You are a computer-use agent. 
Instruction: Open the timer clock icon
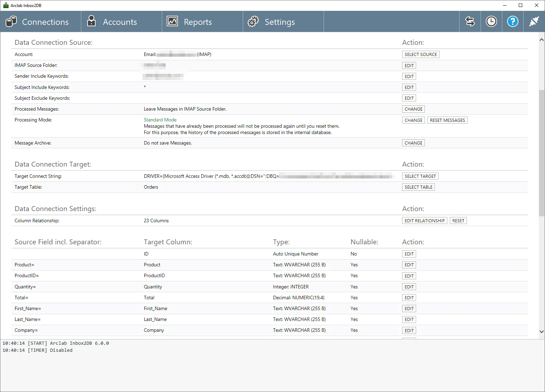pos(491,22)
